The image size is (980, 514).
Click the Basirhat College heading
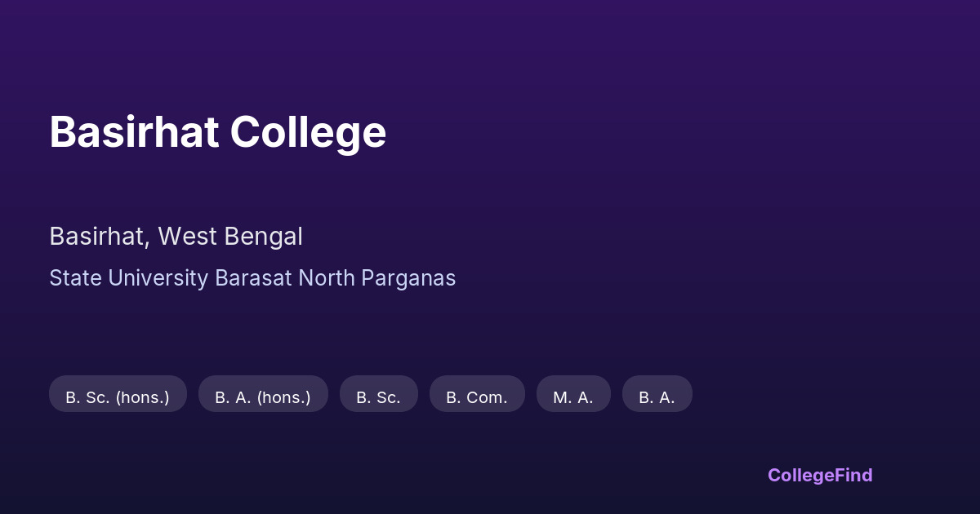217,132
